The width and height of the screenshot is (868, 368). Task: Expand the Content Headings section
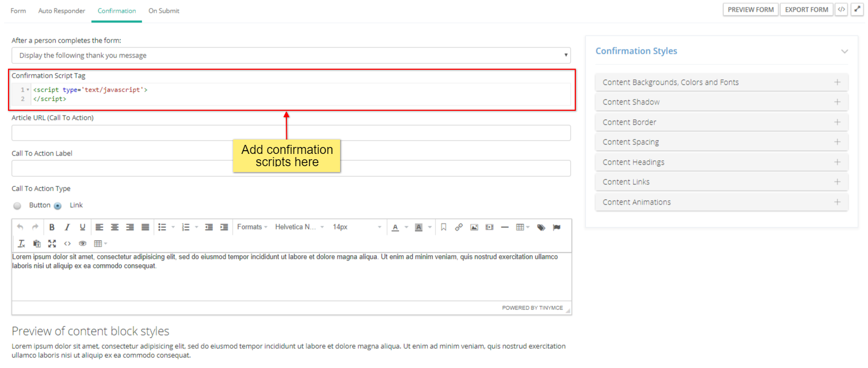coord(722,162)
